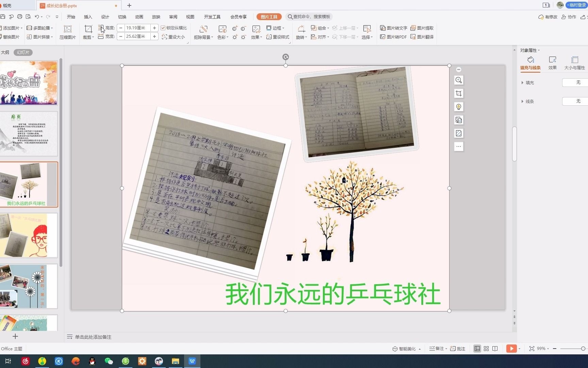Image resolution: width=588 pixels, height=368 pixels.
Task: Click 重设大小 to reset picture size
Action: 174,37
